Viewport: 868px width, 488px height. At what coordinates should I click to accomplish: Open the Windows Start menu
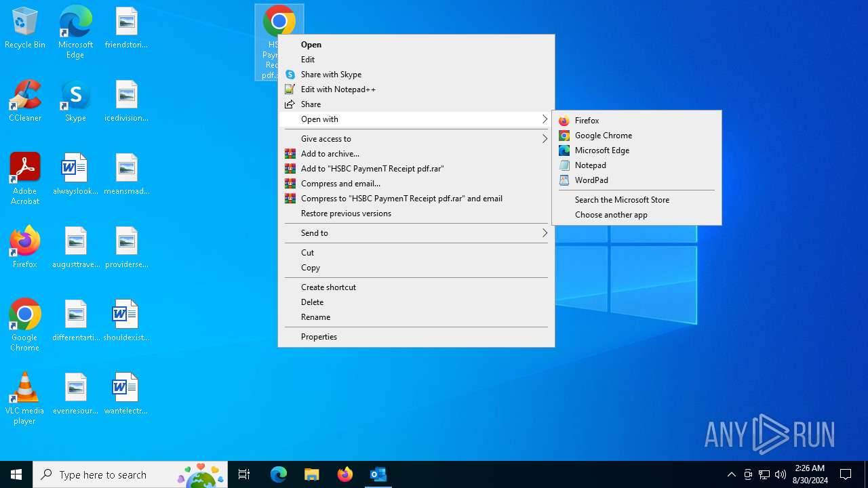tap(16, 474)
